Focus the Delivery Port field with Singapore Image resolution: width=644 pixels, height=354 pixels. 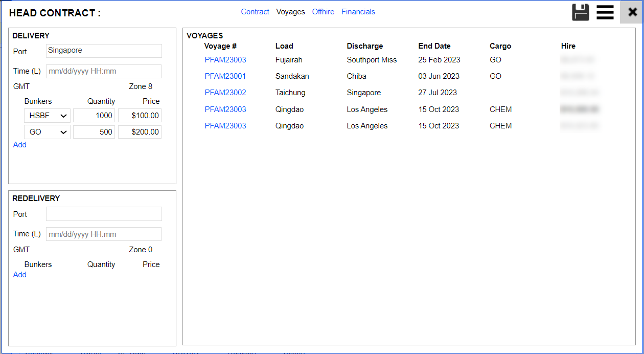(x=104, y=51)
